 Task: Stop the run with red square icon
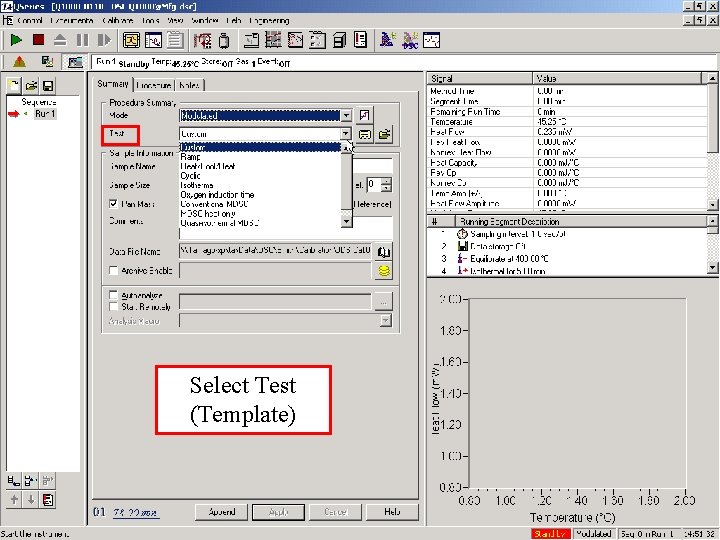pyautogui.click(x=39, y=40)
